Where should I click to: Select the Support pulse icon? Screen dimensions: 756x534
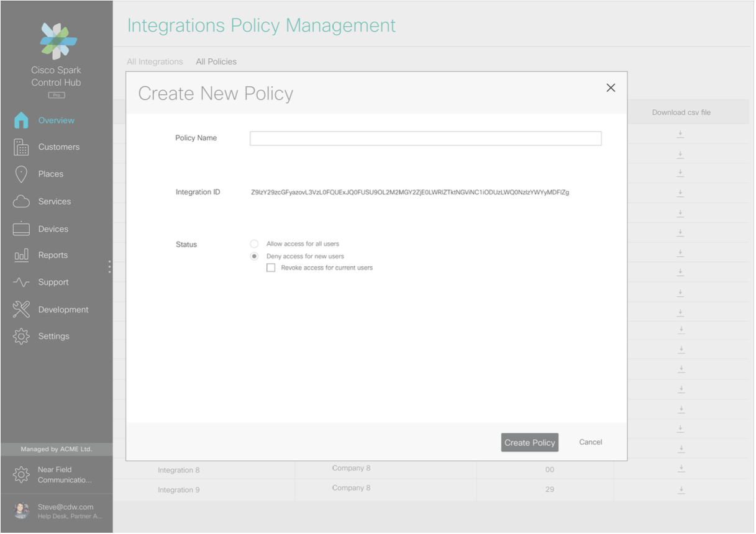click(21, 283)
